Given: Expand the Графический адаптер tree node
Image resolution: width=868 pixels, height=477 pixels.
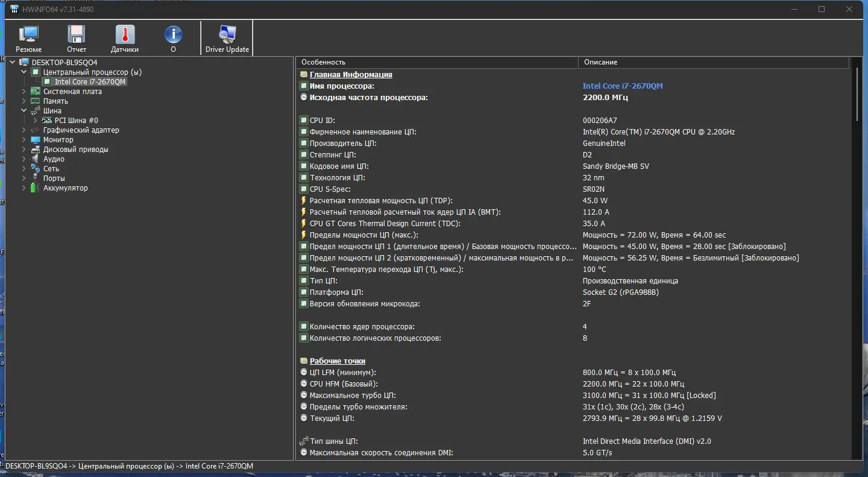Looking at the screenshot, I should tap(24, 130).
